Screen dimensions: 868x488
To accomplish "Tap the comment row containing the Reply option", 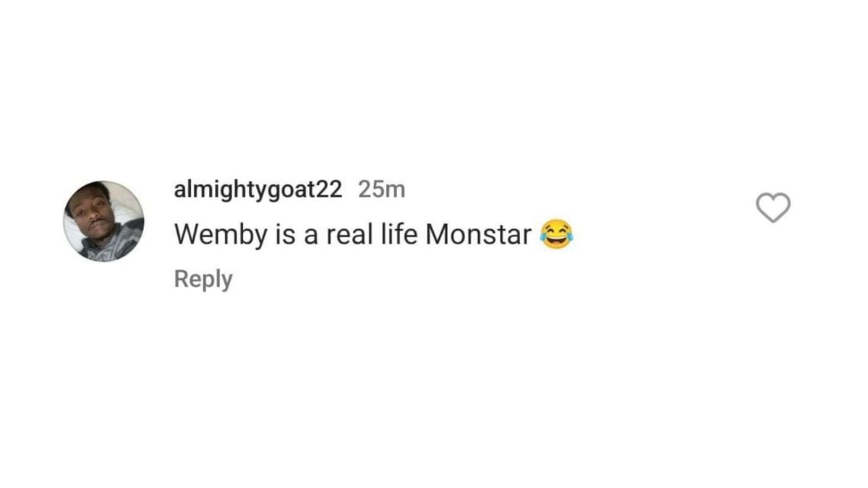I will 362,234.
